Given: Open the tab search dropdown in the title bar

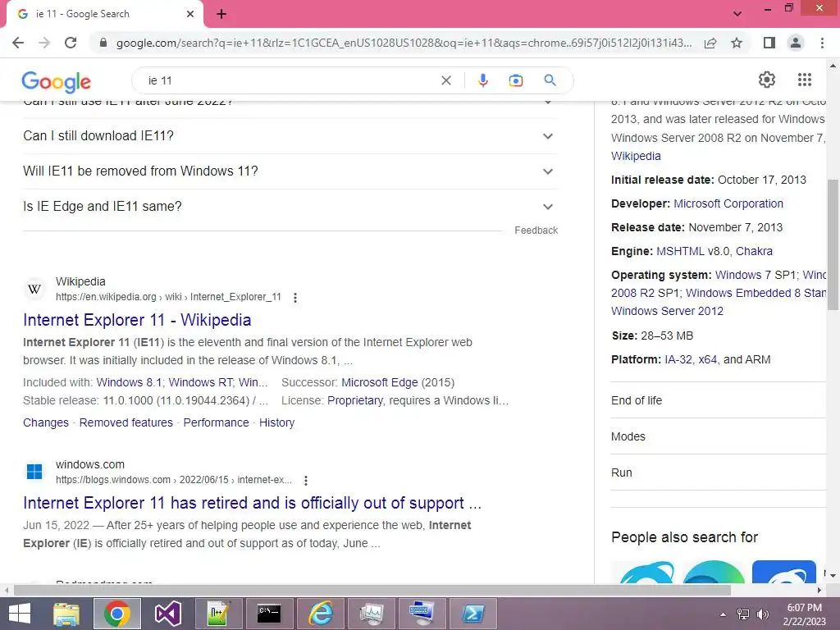Looking at the screenshot, I should [x=737, y=14].
